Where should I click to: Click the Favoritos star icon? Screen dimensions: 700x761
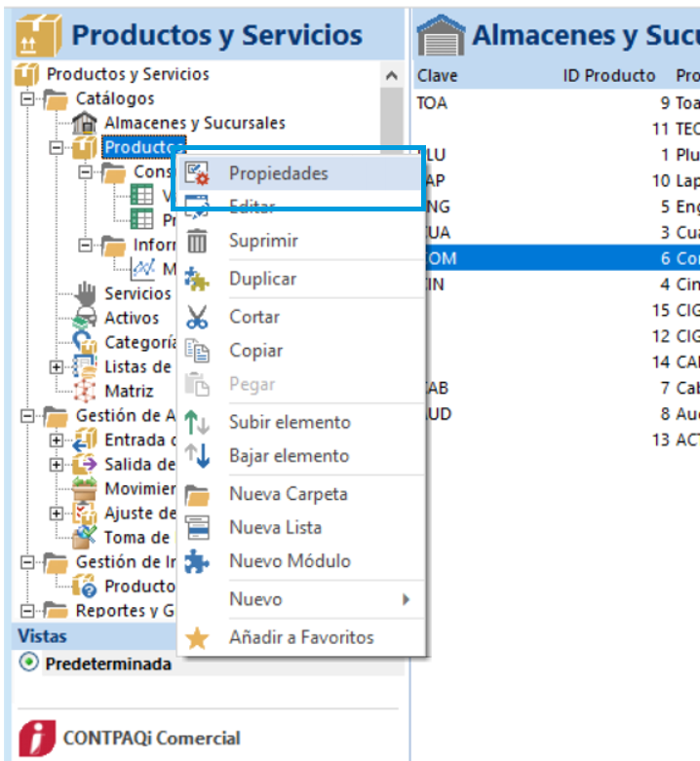(x=197, y=638)
